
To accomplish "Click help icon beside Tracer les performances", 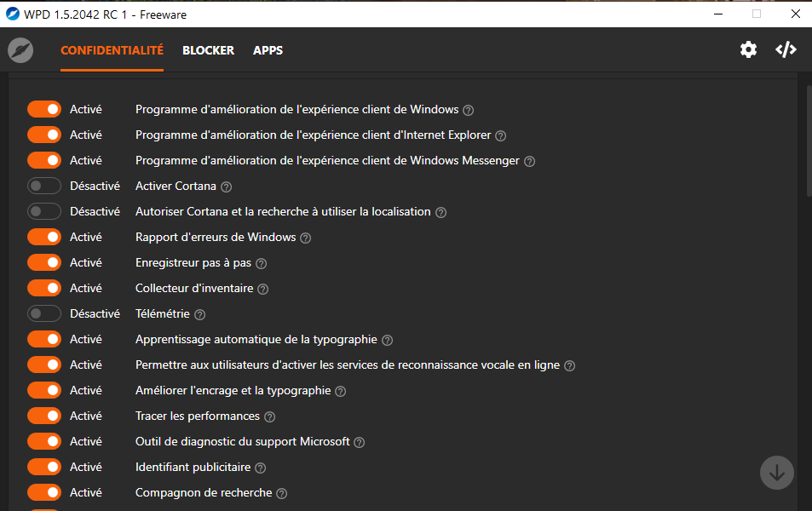I will coord(269,416).
